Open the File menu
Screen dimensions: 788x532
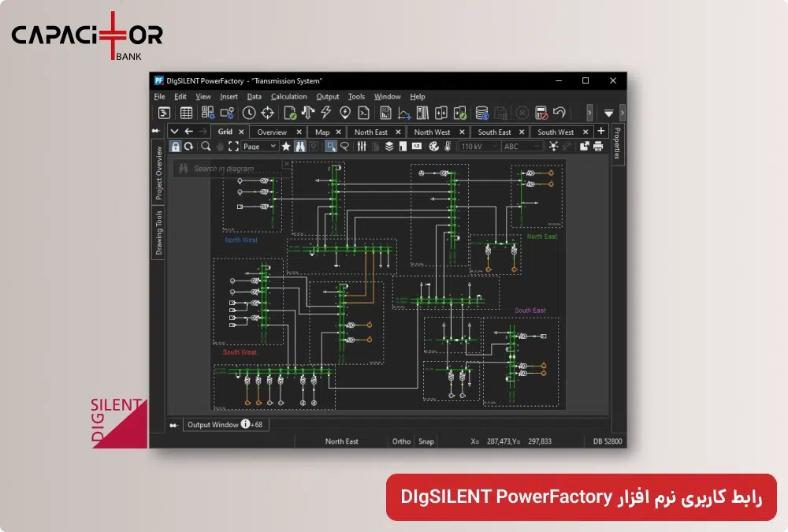(x=159, y=96)
